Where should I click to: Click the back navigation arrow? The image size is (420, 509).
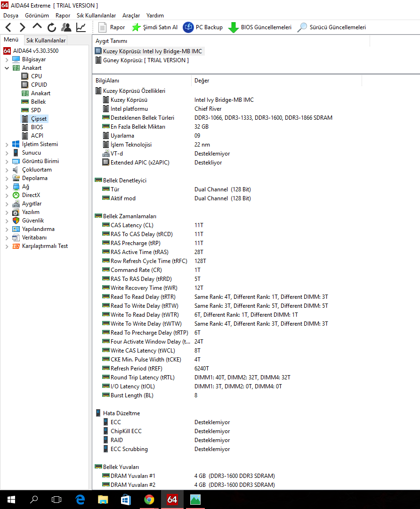click(8, 27)
